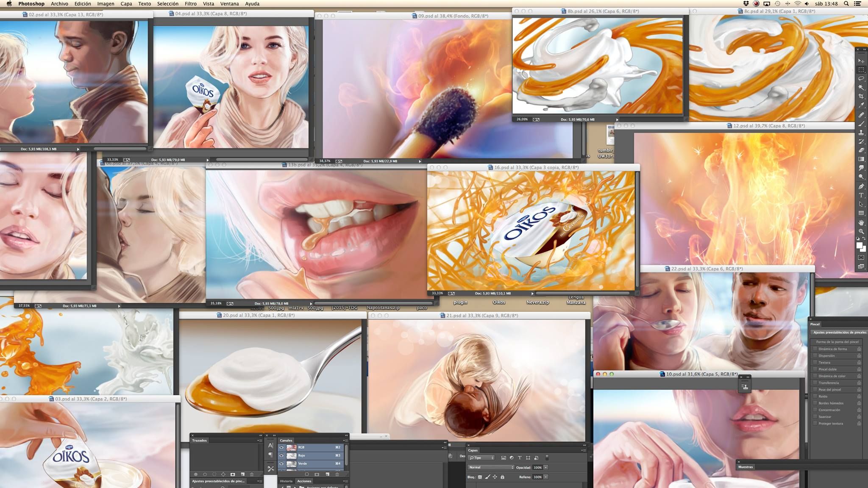Viewport: 868px width, 488px height.
Task: Select the Path Selection tool
Action: [861, 204]
